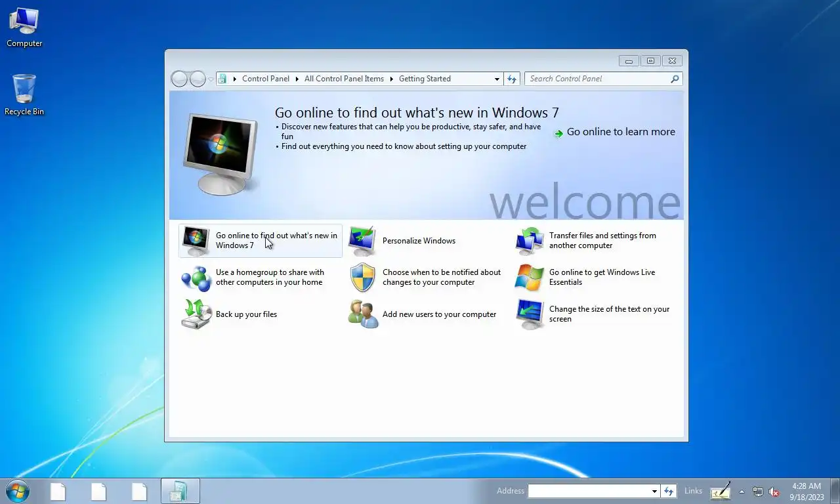Expand arrow after Control Panel breadcrumb
The image size is (840, 504).
[297, 79]
